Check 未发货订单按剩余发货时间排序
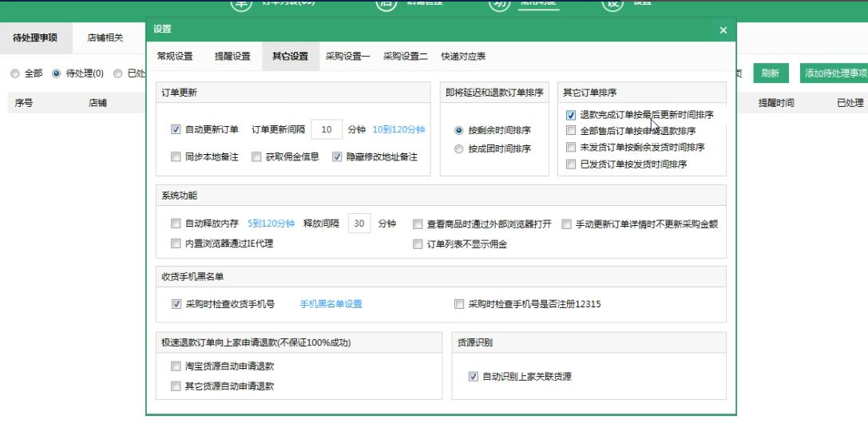 tap(571, 148)
